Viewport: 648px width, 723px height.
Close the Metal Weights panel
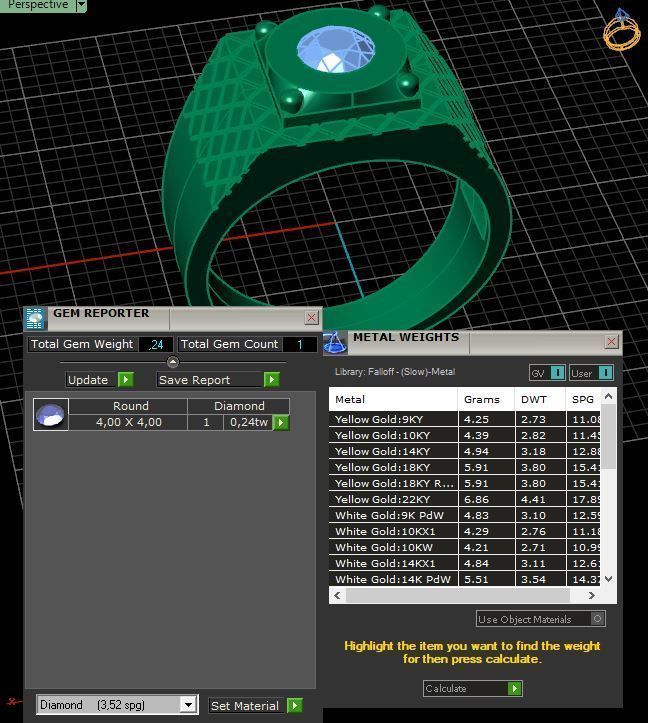[612, 342]
